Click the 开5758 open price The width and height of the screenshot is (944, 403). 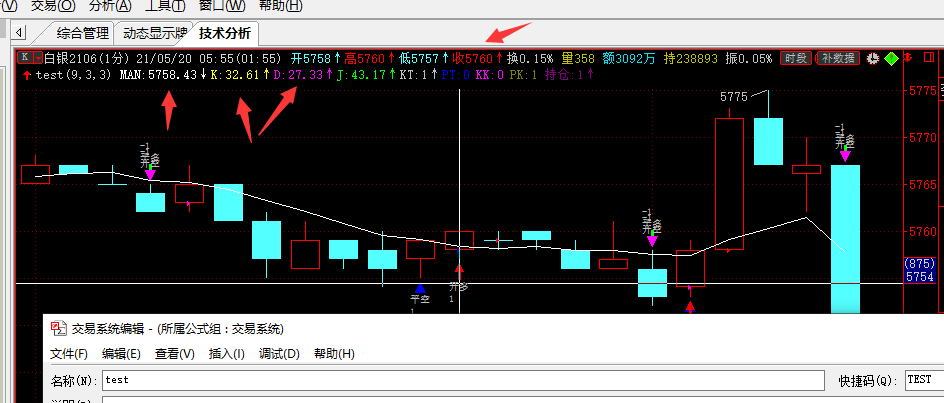point(311,58)
